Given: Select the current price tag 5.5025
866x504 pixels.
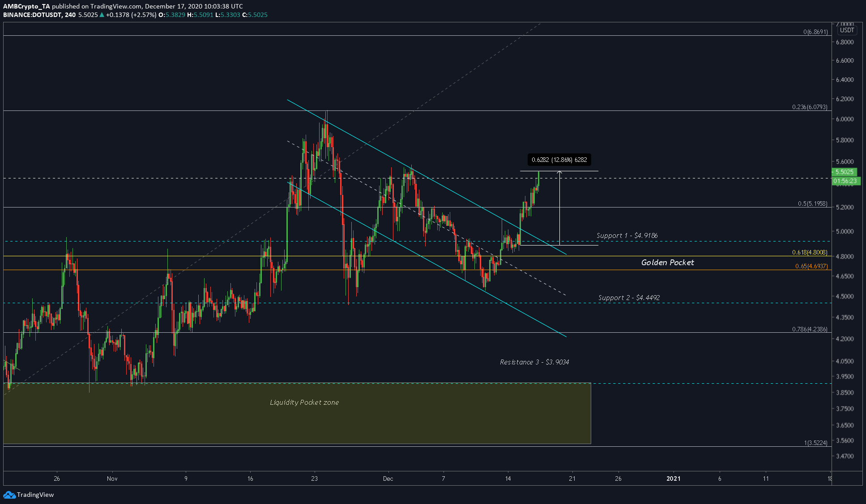Looking at the screenshot, I should [844, 172].
